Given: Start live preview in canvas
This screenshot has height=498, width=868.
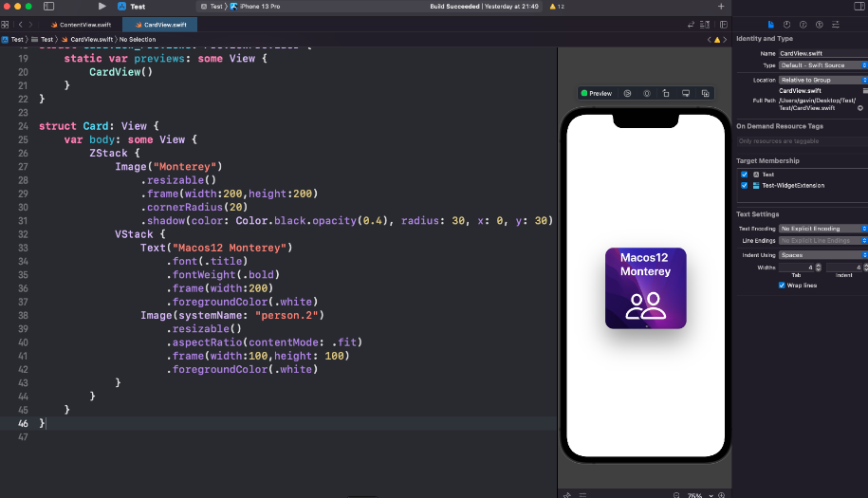Looking at the screenshot, I should pos(627,94).
